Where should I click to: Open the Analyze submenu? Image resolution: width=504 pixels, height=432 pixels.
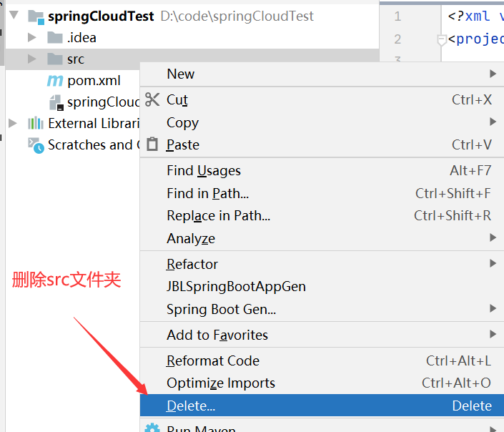(322, 238)
